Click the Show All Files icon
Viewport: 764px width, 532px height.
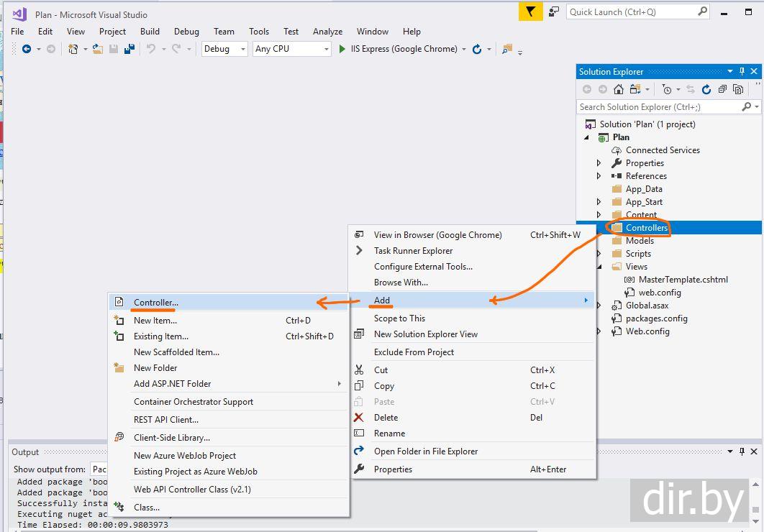click(x=737, y=89)
